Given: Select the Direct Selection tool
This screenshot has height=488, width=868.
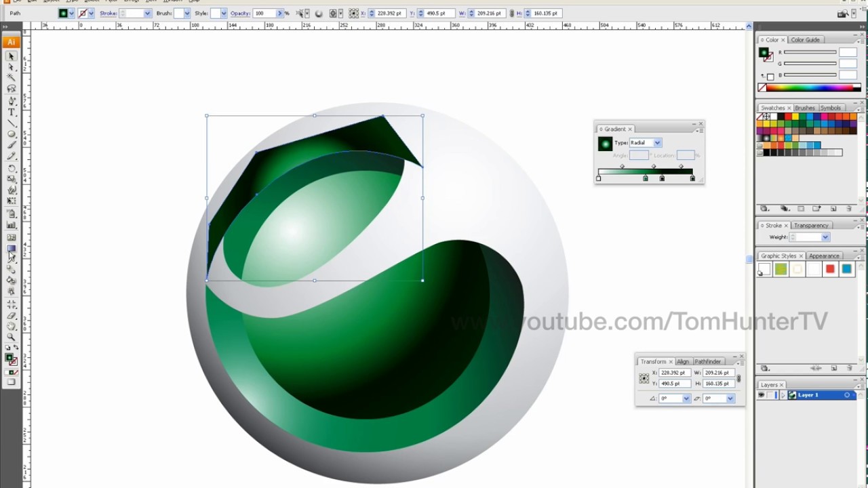Looking at the screenshot, I should tap(12, 66).
